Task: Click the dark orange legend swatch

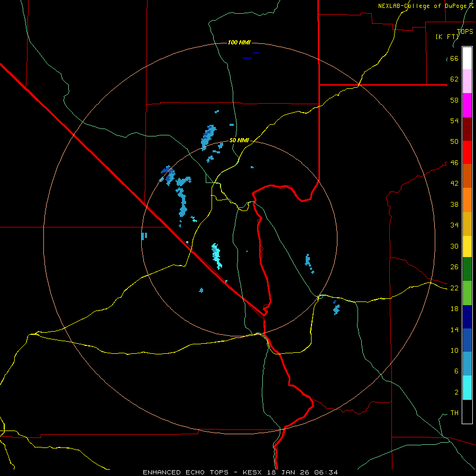Action: (467, 176)
